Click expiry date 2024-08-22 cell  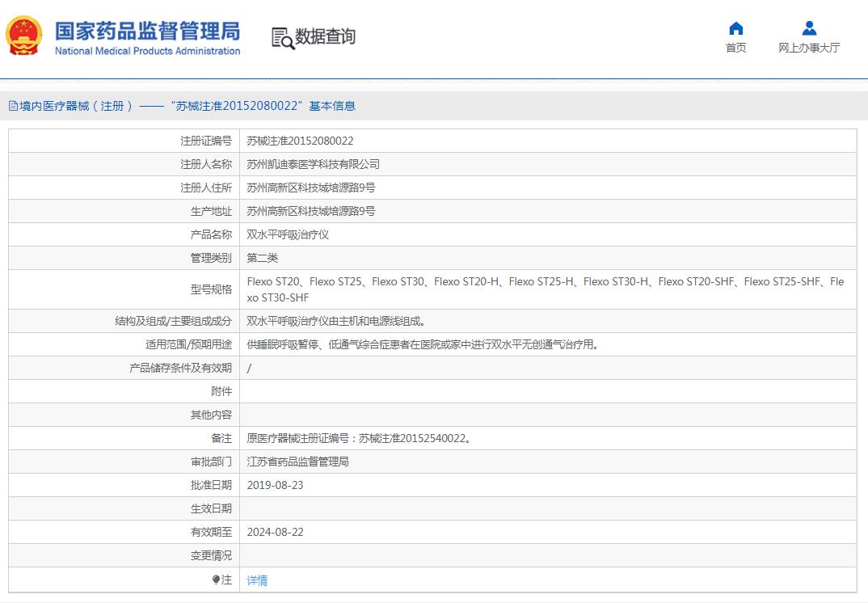[x=275, y=532]
